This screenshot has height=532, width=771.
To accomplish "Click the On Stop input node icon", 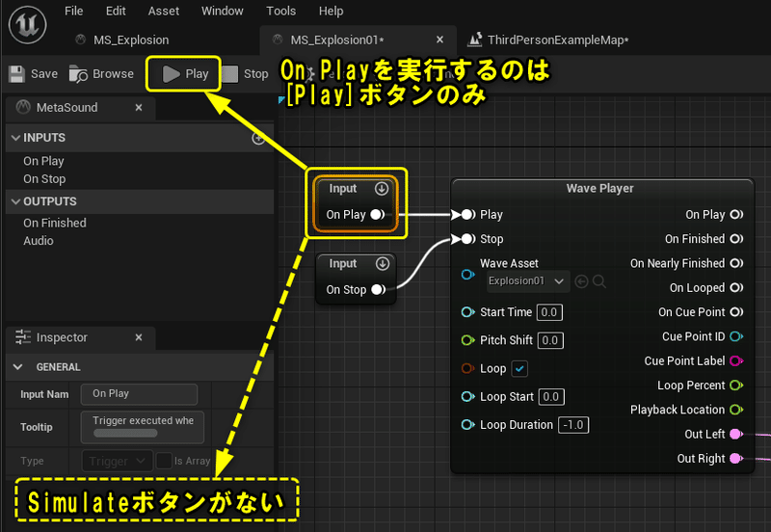I will coord(382,264).
